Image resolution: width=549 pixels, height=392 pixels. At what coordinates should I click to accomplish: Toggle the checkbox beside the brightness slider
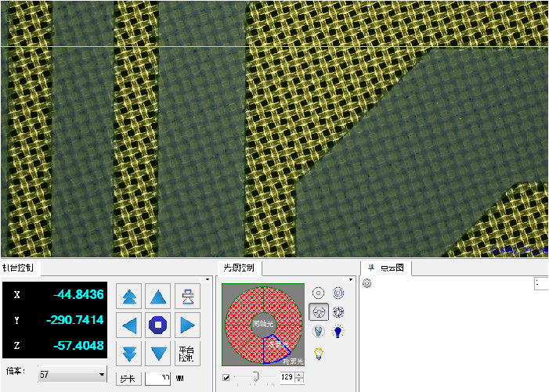point(226,378)
